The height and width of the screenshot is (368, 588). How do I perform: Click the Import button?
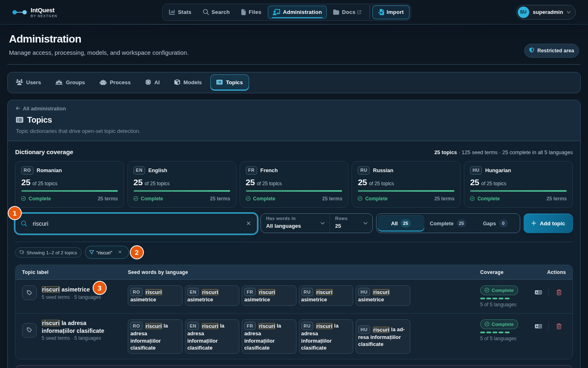pyautogui.click(x=391, y=12)
